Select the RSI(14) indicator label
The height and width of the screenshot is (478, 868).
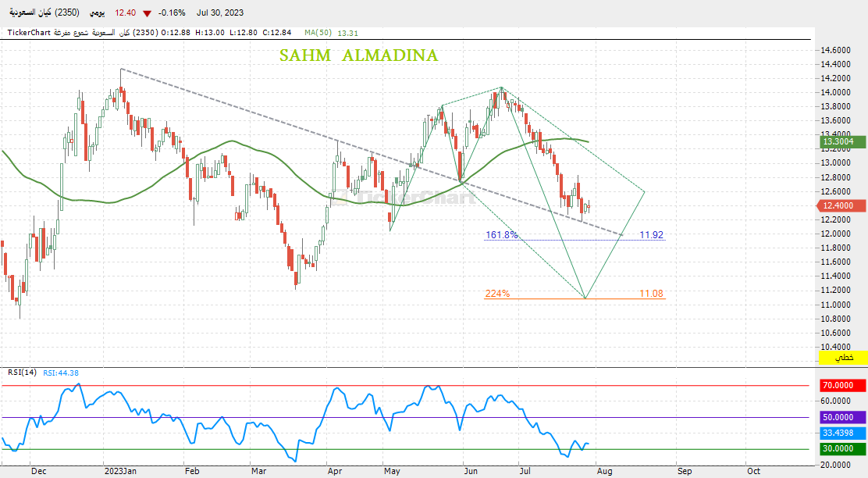(22, 373)
